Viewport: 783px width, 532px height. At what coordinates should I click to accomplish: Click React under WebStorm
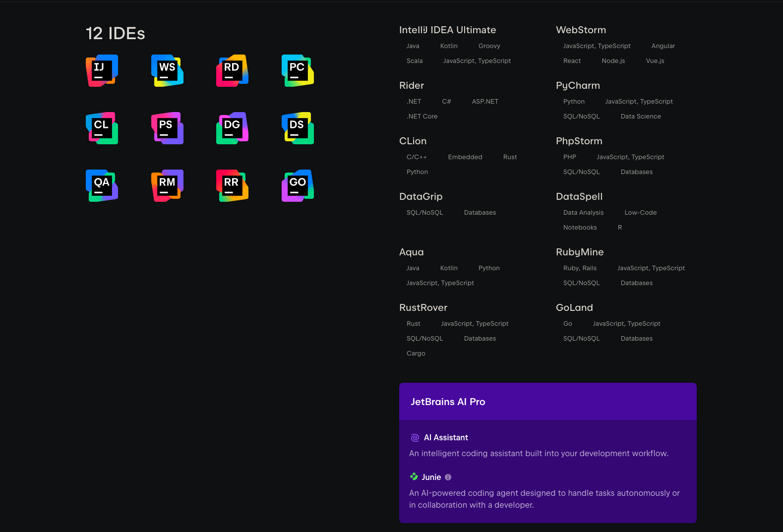coord(572,61)
